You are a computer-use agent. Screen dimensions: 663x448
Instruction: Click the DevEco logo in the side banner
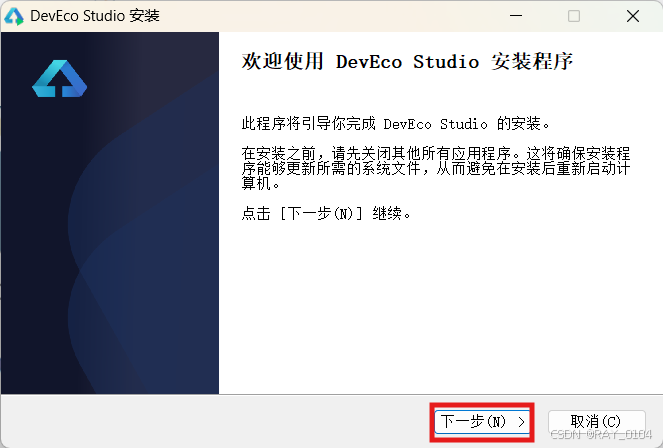[60, 79]
